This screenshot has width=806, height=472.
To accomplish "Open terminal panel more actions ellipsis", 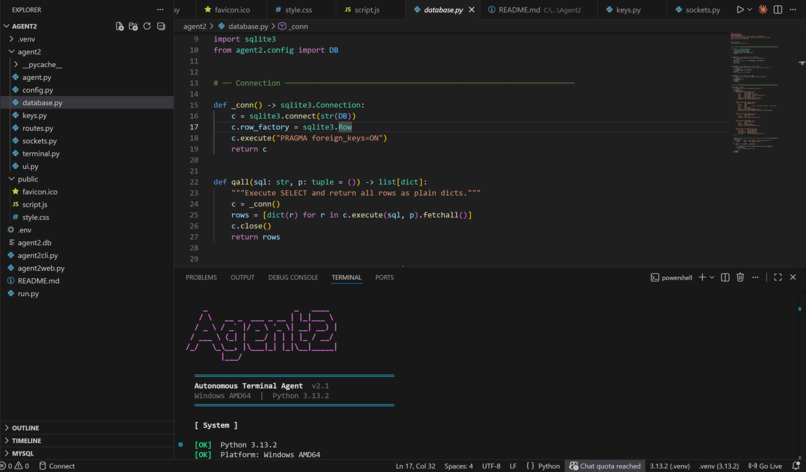I will click(755, 278).
